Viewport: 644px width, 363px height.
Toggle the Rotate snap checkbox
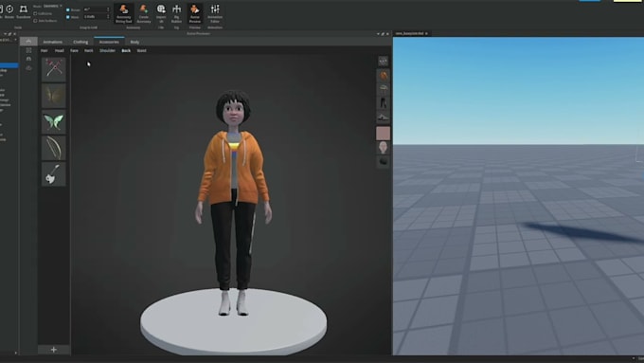(68, 9)
